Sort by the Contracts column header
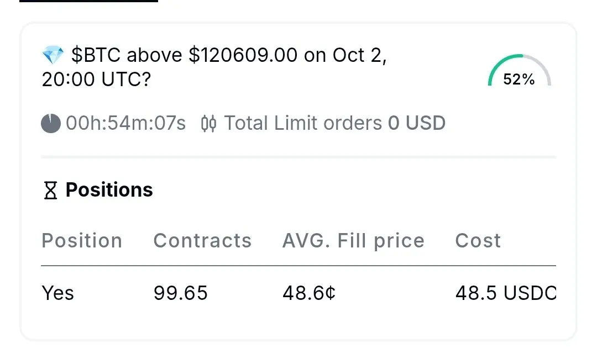 point(202,241)
